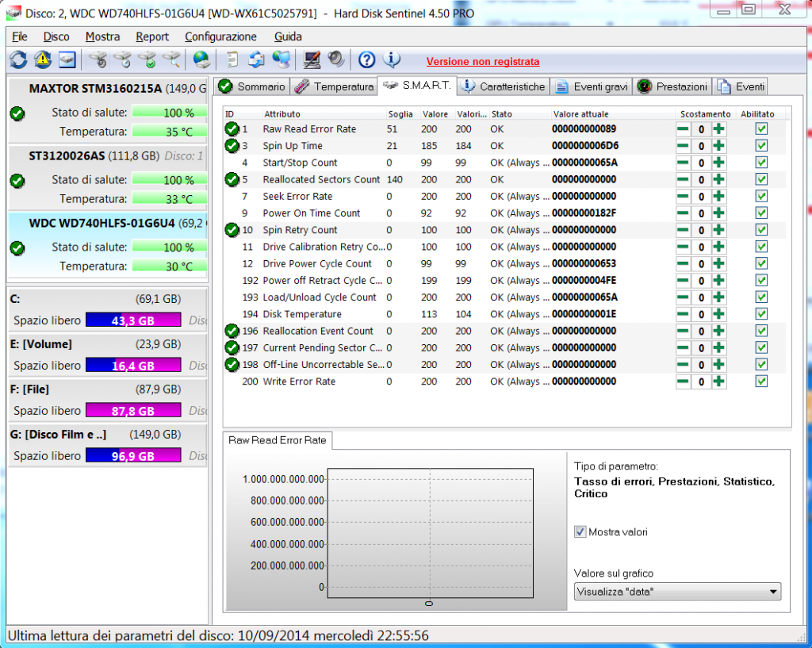Click the speaker sound icon in toolbar
The height and width of the screenshot is (648, 812).
336,59
